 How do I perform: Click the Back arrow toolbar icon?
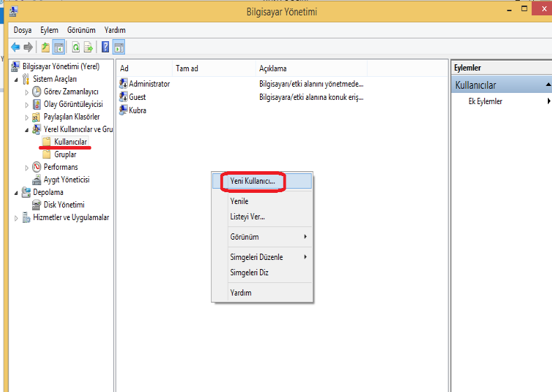click(15, 48)
